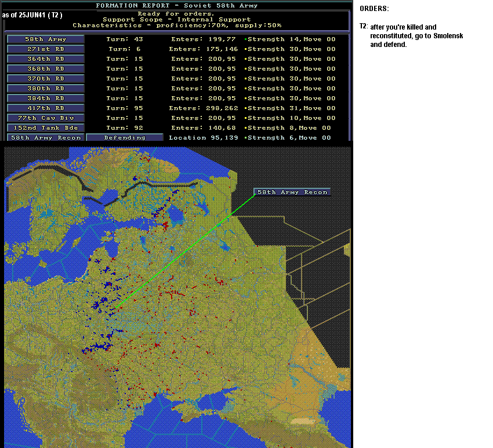Click the 58th Army Recon map label
493x448 pixels.
tap(292, 192)
